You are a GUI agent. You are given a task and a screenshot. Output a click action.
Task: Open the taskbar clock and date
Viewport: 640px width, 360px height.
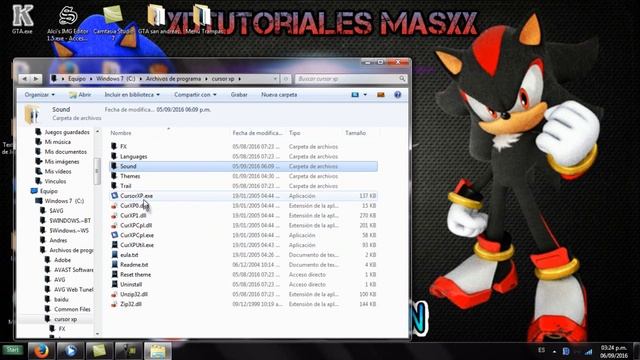click(x=614, y=351)
